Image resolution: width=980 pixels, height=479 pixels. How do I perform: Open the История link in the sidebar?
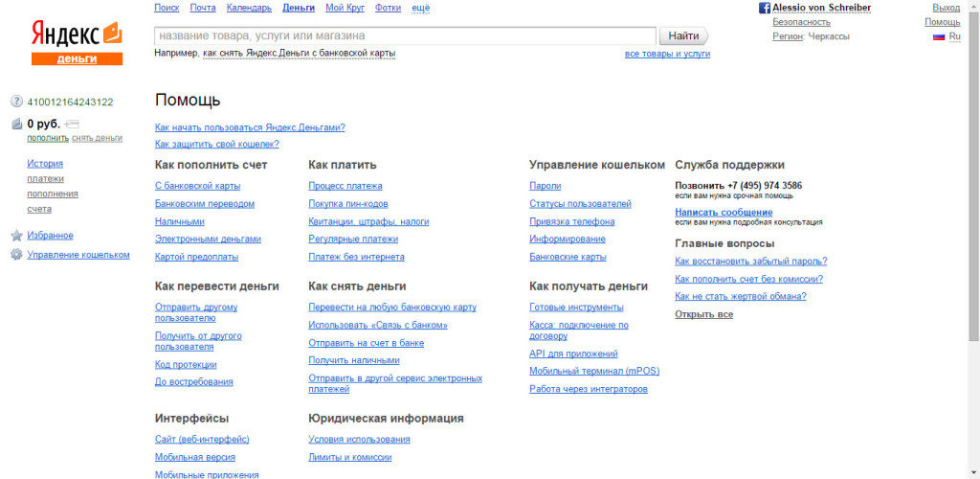coord(45,164)
